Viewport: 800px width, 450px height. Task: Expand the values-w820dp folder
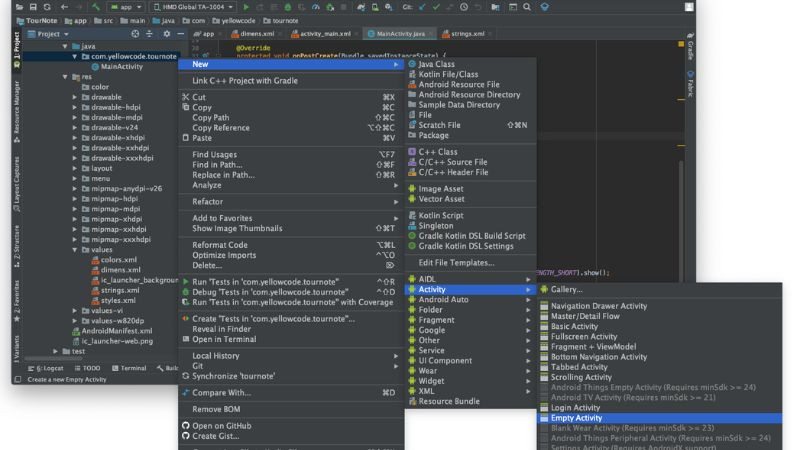[75, 320]
